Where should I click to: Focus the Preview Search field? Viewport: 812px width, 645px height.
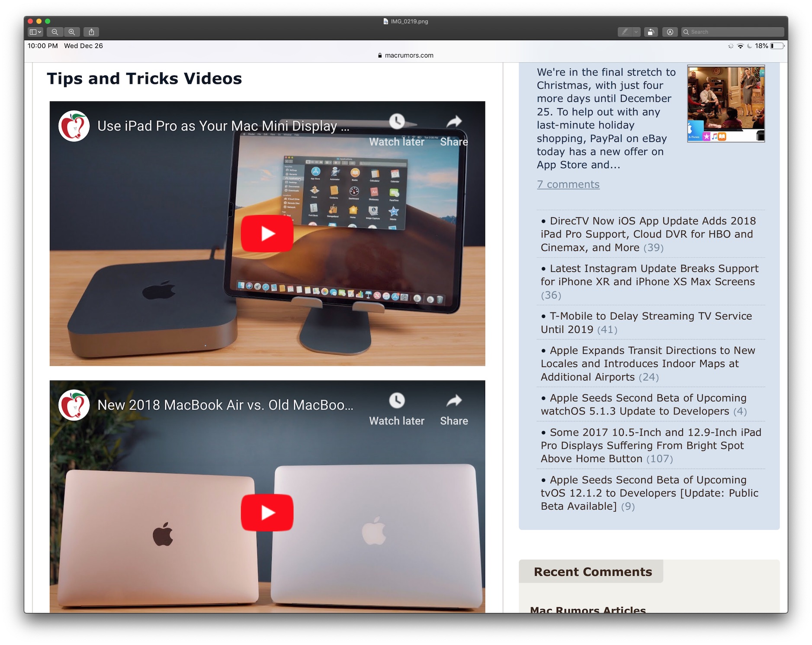click(x=732, y=32)
